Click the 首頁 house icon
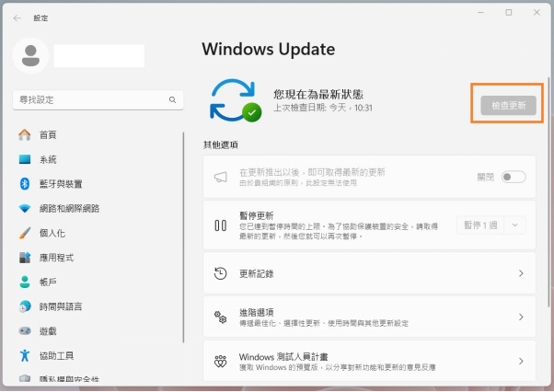This screenshot has width=554, height=392. [x=24, y=134]
